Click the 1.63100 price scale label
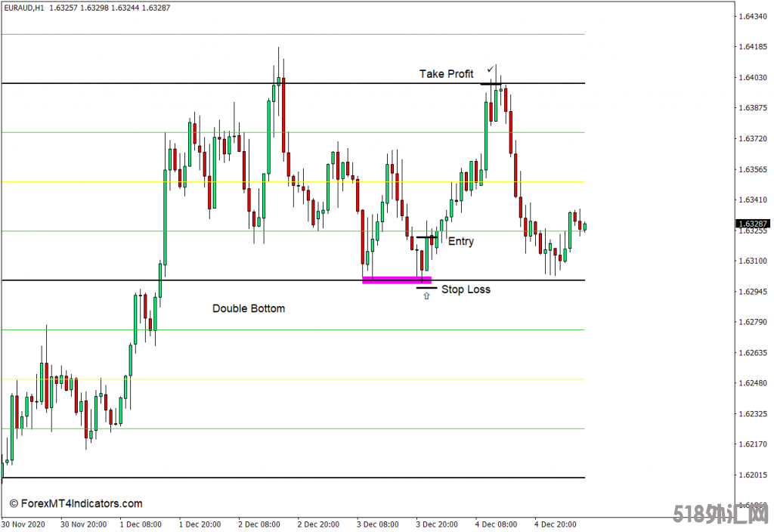 coord(753,261)
